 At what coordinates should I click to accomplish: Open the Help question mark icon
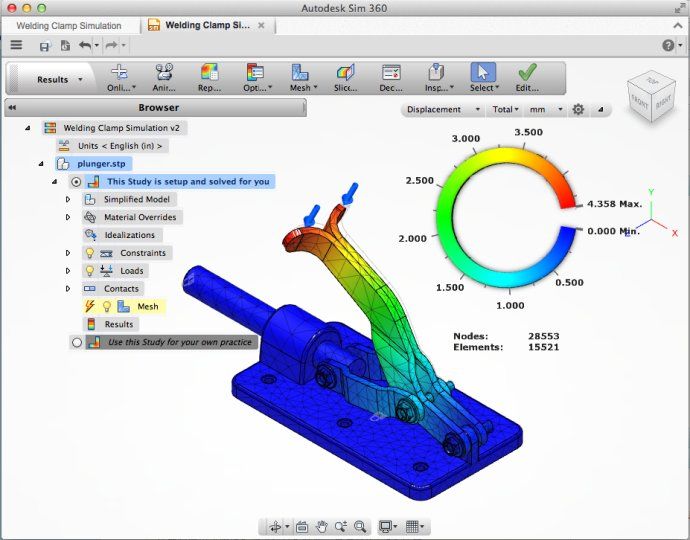(x=668, y=45)
